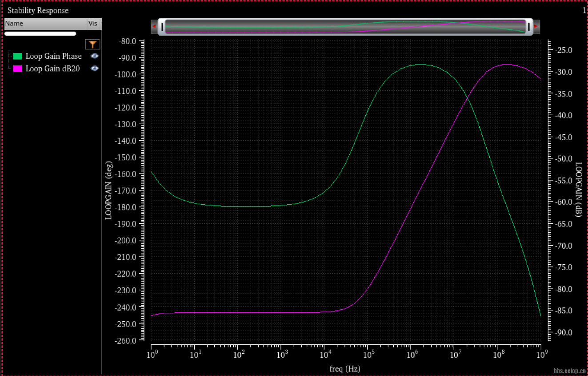Screen dimensions: 588x376
Task: Click the right red arrow of zoom bar
Action: coord(536,27)
